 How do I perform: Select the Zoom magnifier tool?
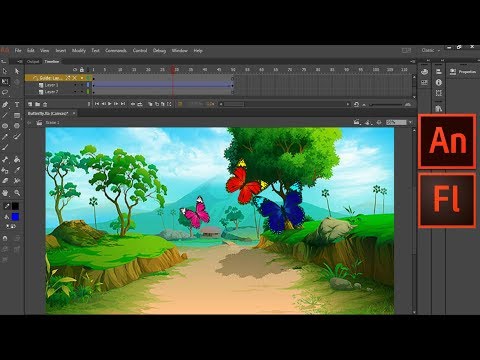[x=17, y=193]
